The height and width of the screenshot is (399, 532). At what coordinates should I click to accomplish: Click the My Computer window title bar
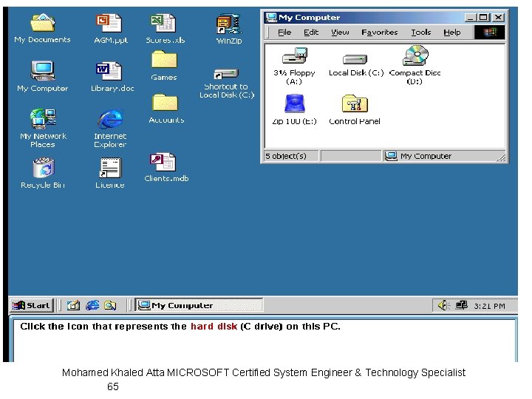point(385,17)
